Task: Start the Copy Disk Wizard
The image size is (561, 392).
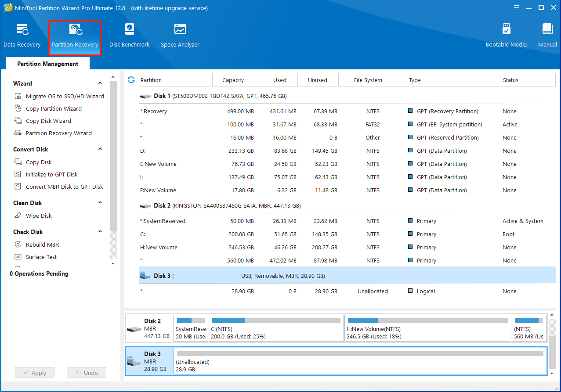Action: pos(43,121)
